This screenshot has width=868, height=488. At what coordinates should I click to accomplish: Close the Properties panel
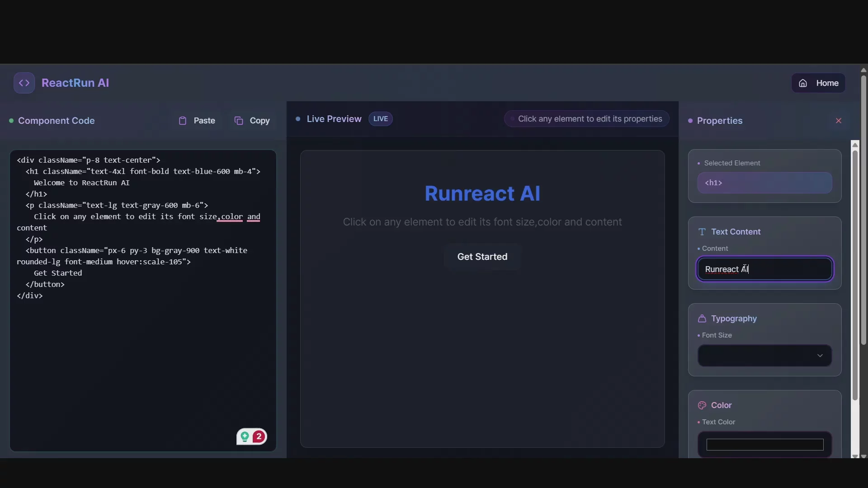click(x=839, y=120)
